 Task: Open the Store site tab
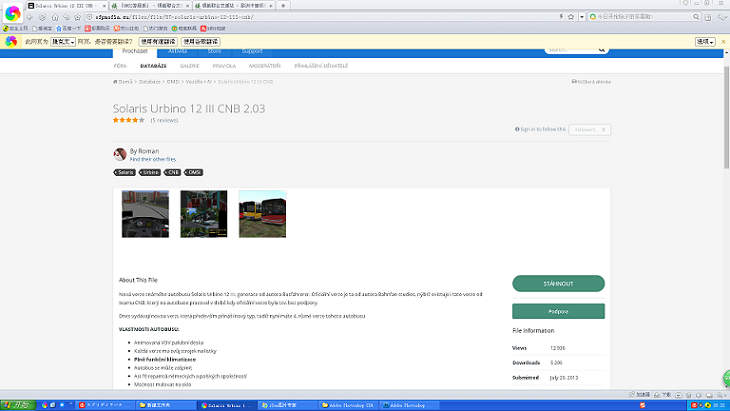click(214, 52)
